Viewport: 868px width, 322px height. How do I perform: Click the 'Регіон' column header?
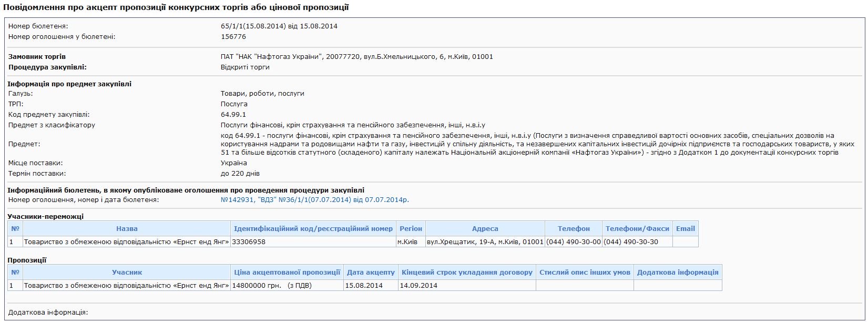[x=411, y=228]
